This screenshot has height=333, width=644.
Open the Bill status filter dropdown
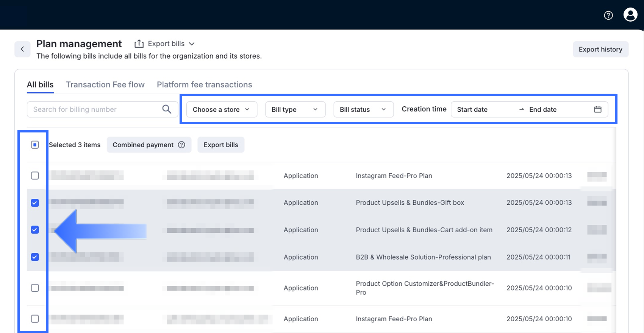coord(363,109)
